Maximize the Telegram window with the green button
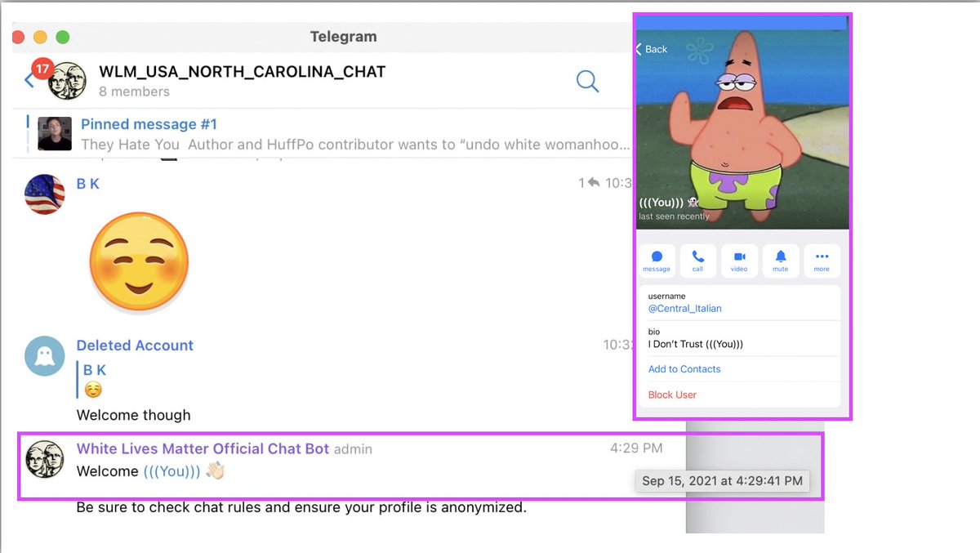Image resolution: width=980 pixels, height=553 pixels. [62, 37]
